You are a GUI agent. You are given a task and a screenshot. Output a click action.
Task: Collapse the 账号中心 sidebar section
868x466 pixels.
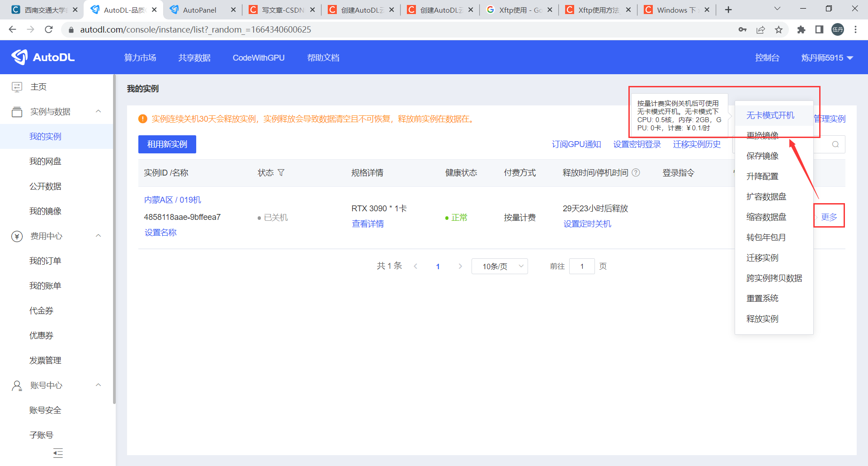point(98,385)
